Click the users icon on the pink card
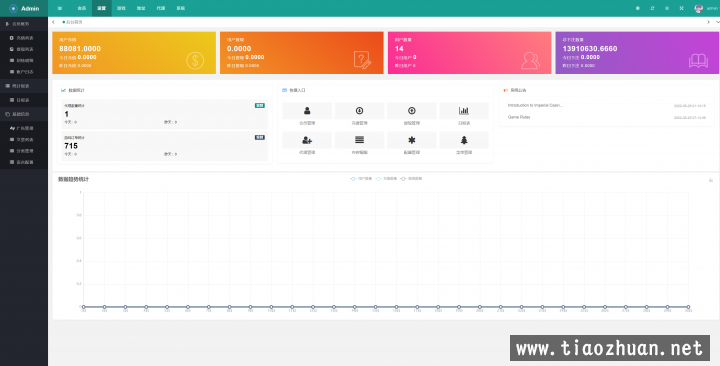This screenshot has width=720, height=366. point(530,61)
